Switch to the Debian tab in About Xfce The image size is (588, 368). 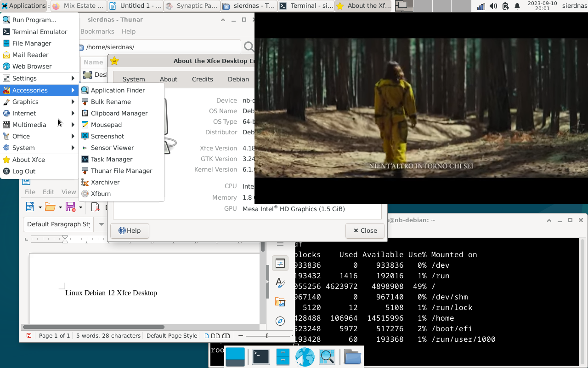point(238,79)
